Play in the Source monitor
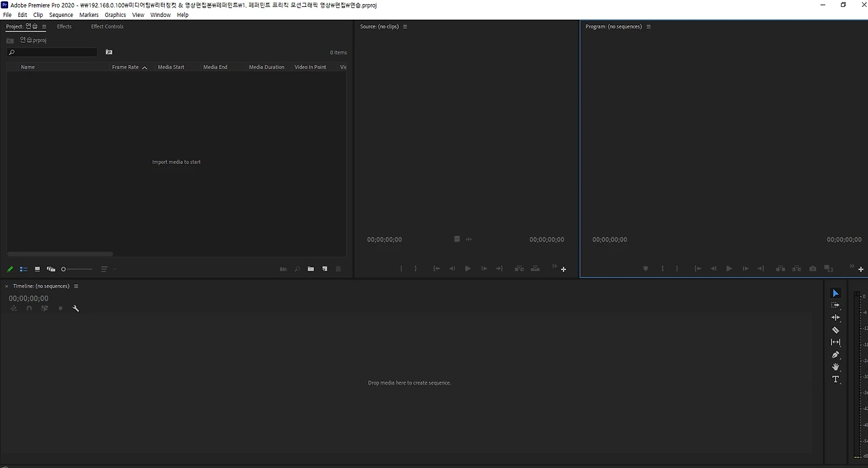The height and width of the screenshot is (468, 868). (468, 269)
